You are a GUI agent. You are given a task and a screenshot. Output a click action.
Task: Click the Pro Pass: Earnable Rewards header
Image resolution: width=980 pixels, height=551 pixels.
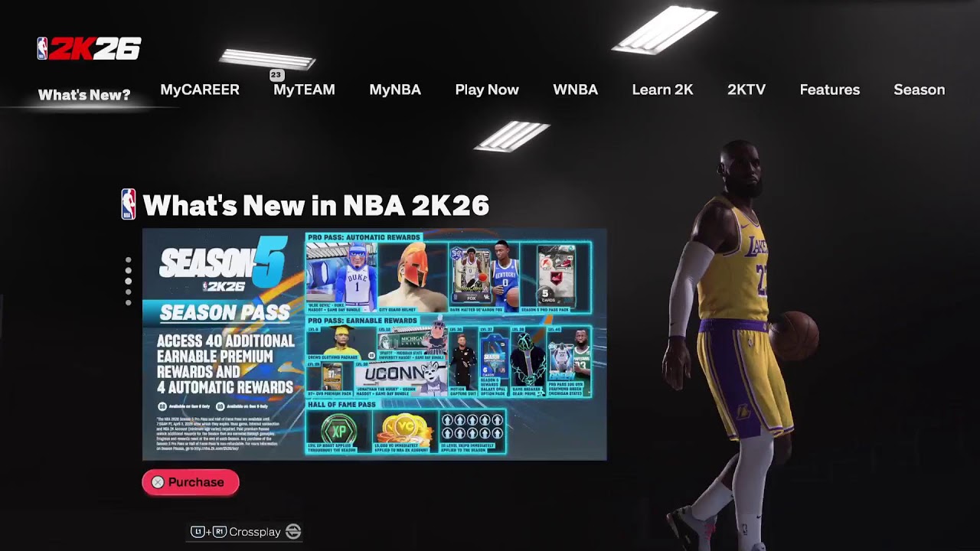[362, 321]
